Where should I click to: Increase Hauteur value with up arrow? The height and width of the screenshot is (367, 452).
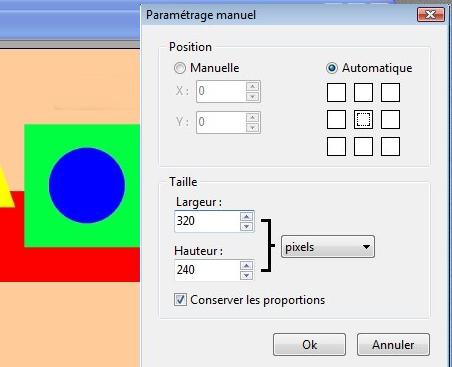[x=246, y=265]
